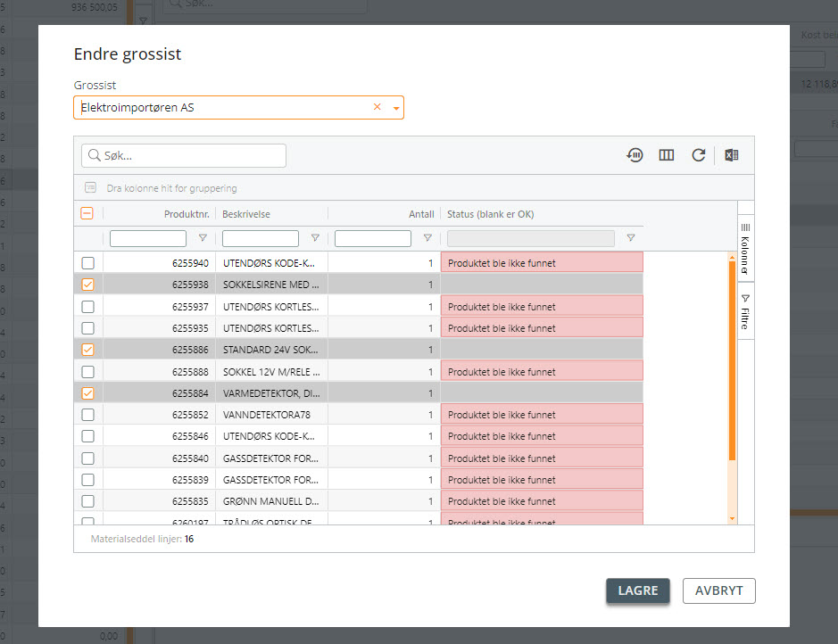
Task: Open the Status filter funnel
Action: 631,238
